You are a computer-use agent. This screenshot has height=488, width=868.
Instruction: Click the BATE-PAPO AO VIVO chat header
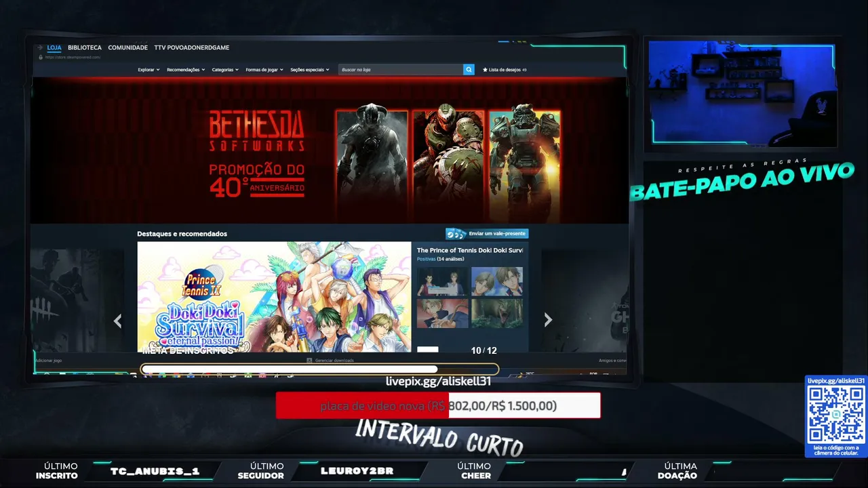tap(742, 181)
